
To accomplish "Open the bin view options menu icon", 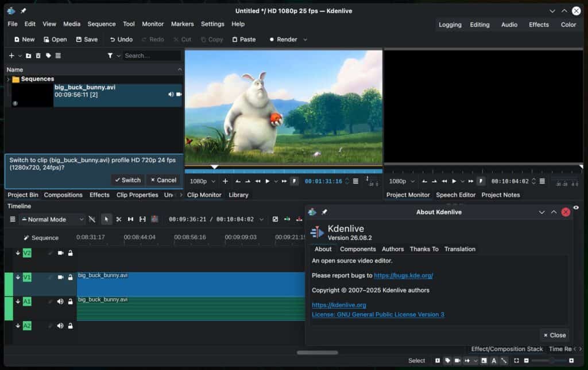I will (x=58, y=56).
